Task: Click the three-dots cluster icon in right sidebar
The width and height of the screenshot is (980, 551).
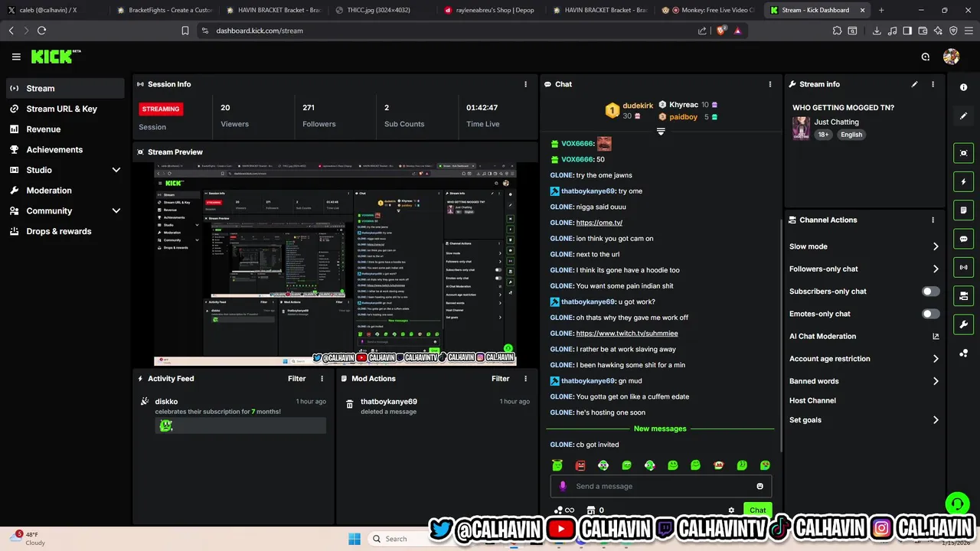Action: pos(963,353)
